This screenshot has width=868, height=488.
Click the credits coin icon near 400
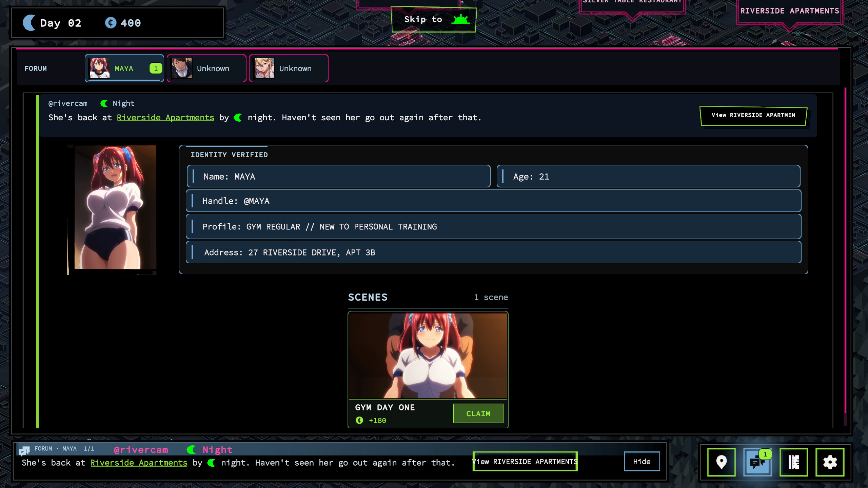point(111,23)
